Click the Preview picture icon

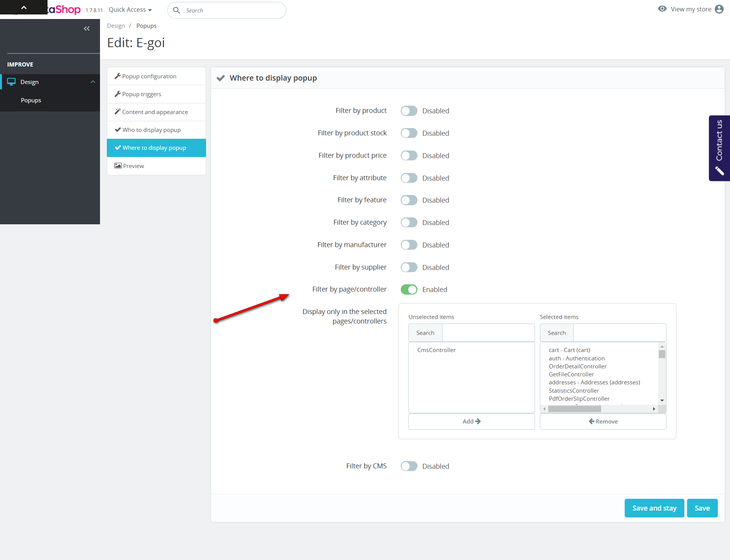(118, 166)
